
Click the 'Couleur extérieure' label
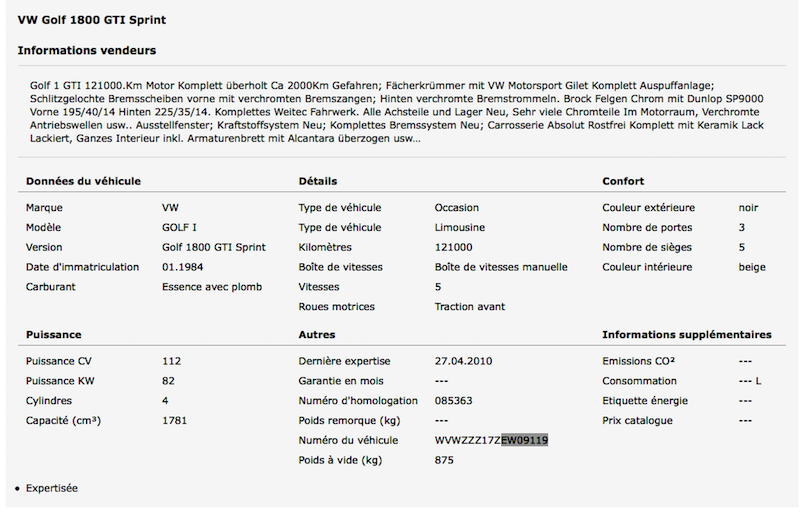tap(648, 208)
